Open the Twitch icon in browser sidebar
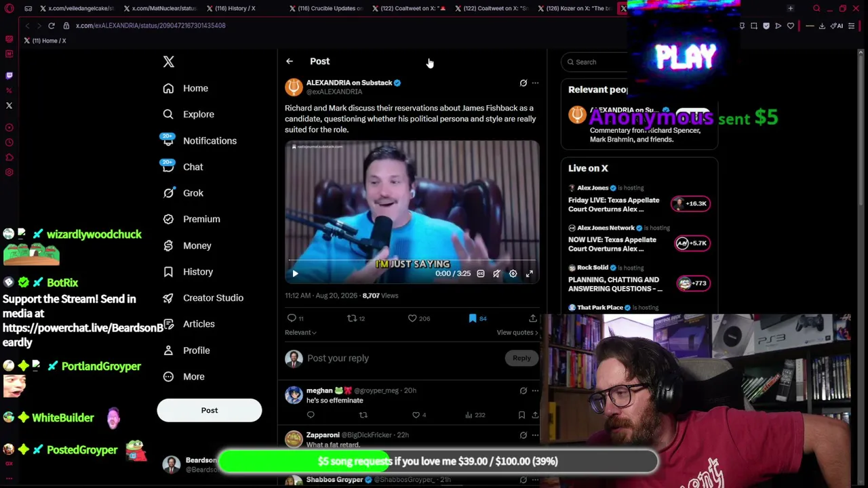The width and height of the screenshot is (868, 488). pos(9,75)
